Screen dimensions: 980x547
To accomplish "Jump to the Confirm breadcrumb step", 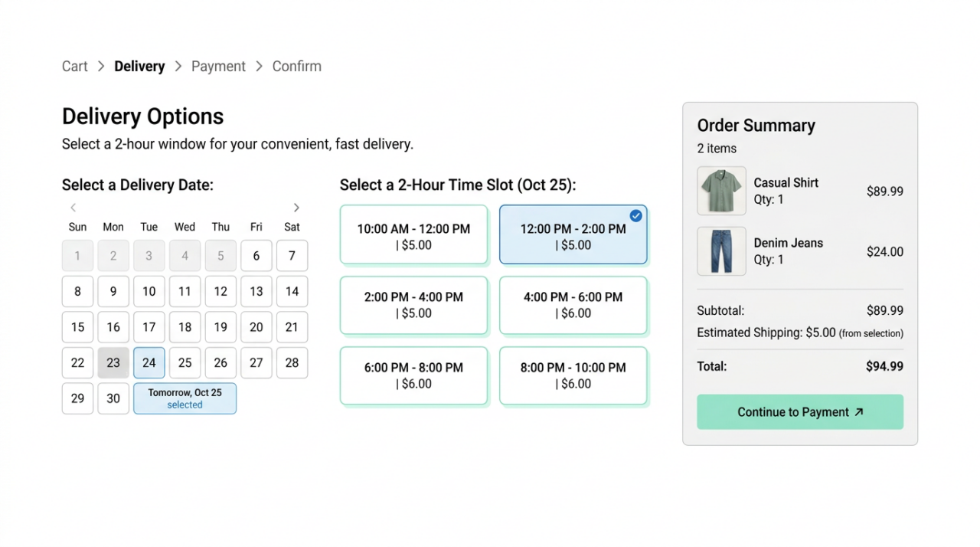I will point(297,67).
